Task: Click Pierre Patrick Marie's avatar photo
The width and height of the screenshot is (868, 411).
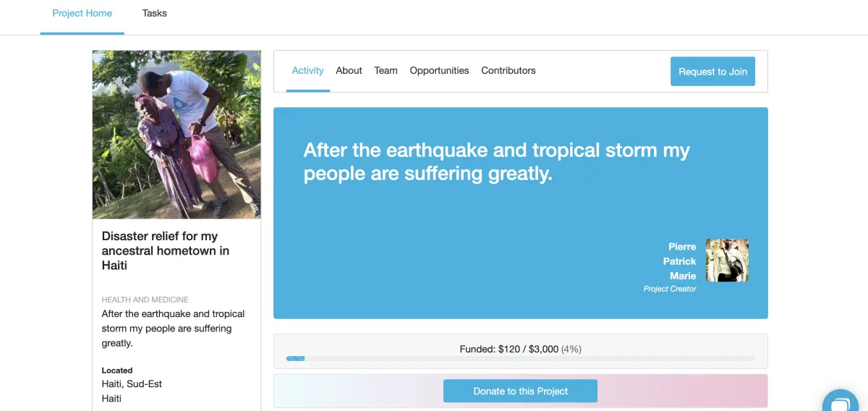Action: pos(727,260)
